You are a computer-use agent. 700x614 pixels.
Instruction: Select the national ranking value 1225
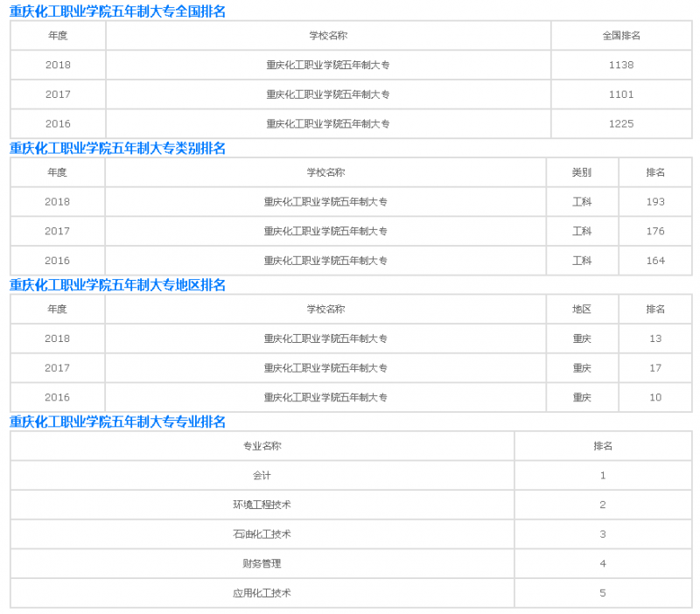(x=620, y=123)
